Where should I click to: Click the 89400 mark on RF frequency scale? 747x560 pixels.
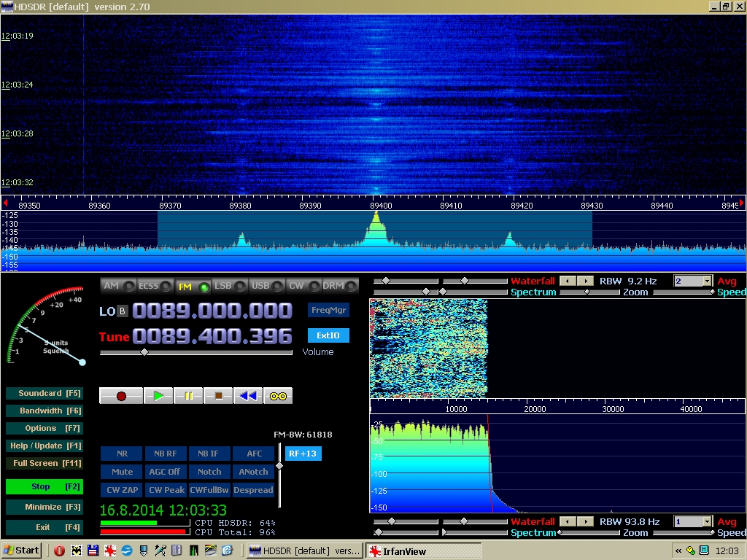click(381, 205)
